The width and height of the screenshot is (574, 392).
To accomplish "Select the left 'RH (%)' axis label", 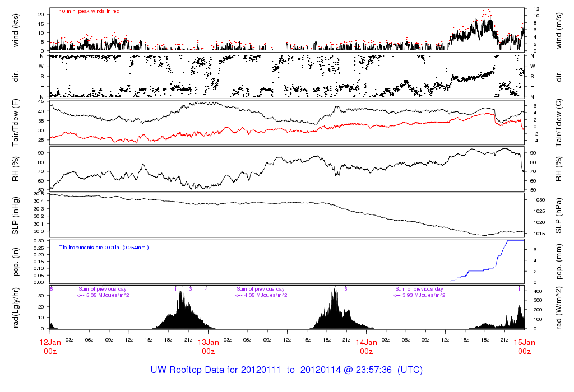I will pyautogui.click(x=15, y=169).
